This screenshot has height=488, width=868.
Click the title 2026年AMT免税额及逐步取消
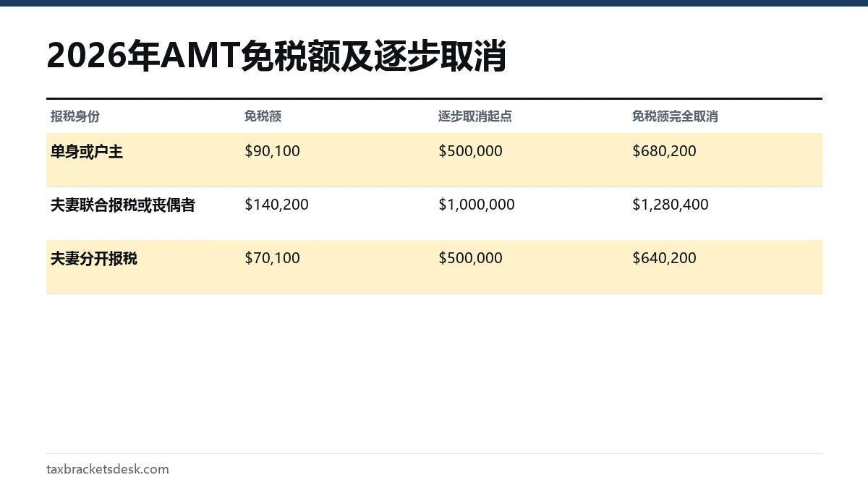tap(276, 56)
